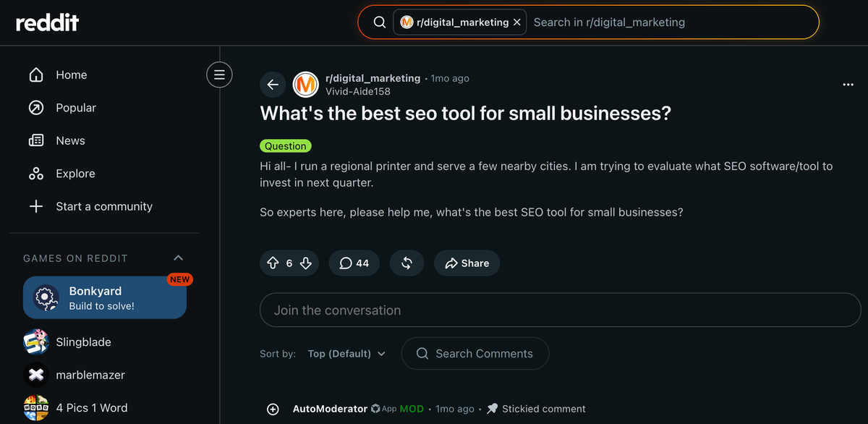Go back using the left arrow button
The image size is (868, 424).
pos(273,85)
